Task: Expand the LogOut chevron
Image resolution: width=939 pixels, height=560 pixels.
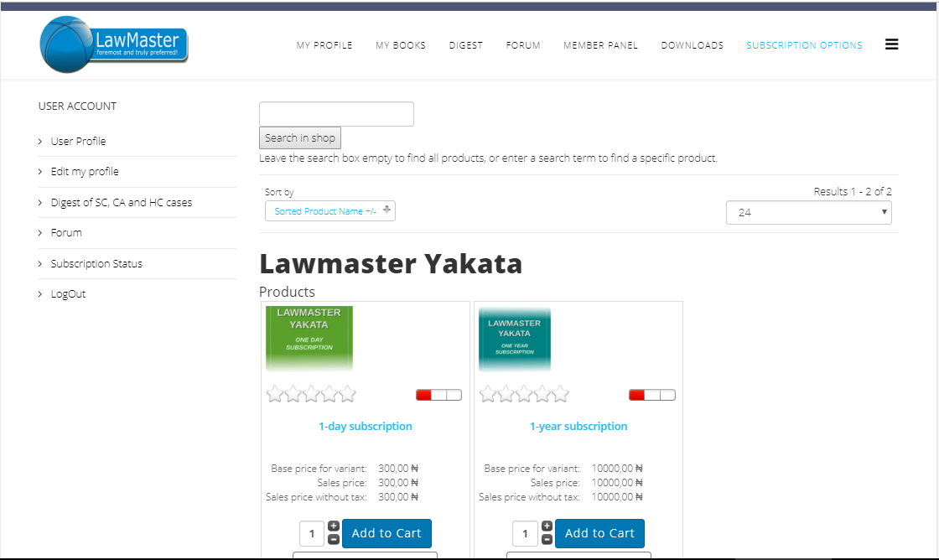Action: (40, 294)
